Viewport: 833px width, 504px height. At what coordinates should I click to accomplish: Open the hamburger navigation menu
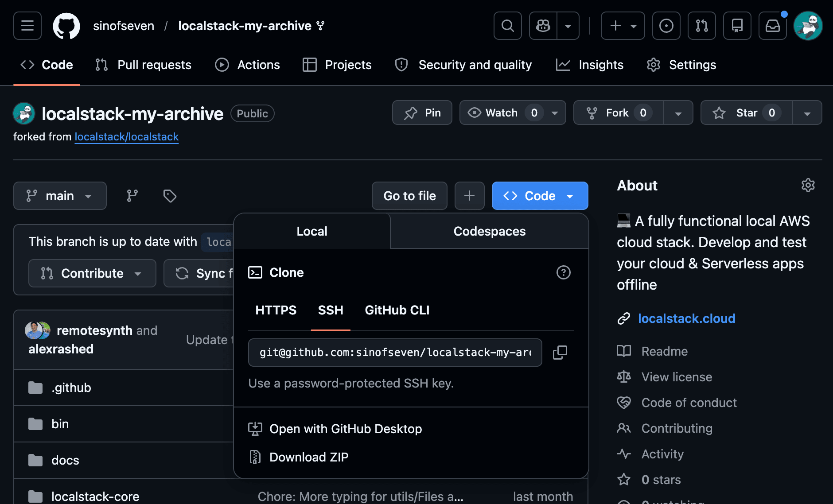(27, 26)
